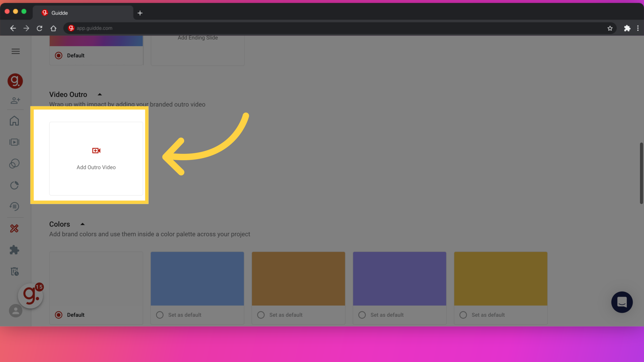Open the analytics pie chart icon

coord(14,185)
